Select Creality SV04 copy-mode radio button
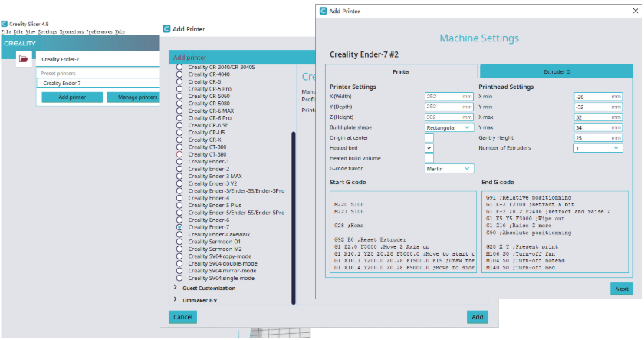 coord(179,256)
